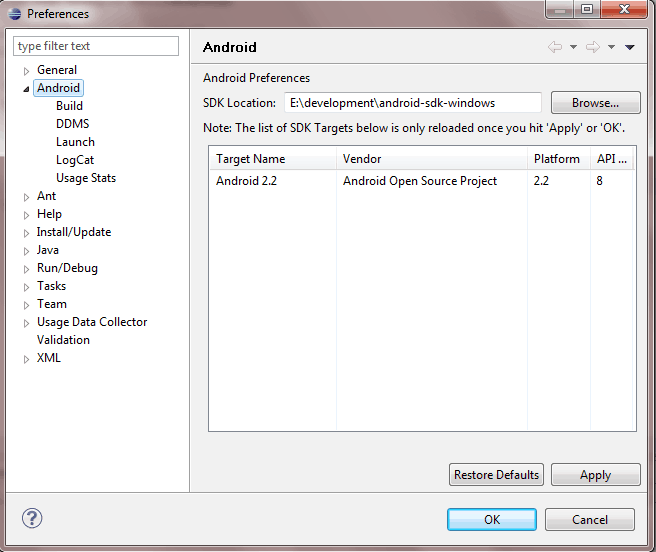Expand the XML tree node
The width and height of the screenshot is (656, 552).
point(26,359)
